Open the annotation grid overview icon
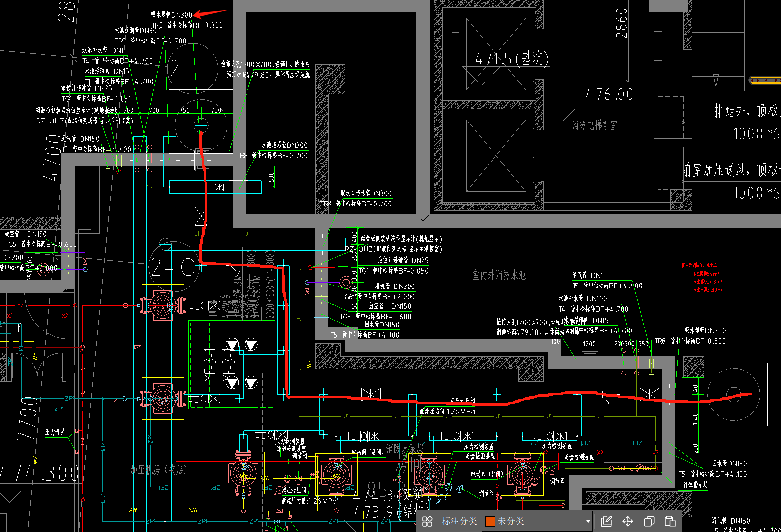The width and height of the screenshot is (781, 532). coord(428,521)
